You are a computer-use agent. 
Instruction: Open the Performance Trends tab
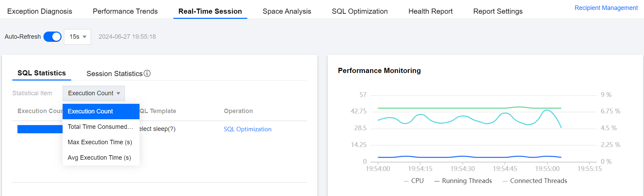pos(125,11)
